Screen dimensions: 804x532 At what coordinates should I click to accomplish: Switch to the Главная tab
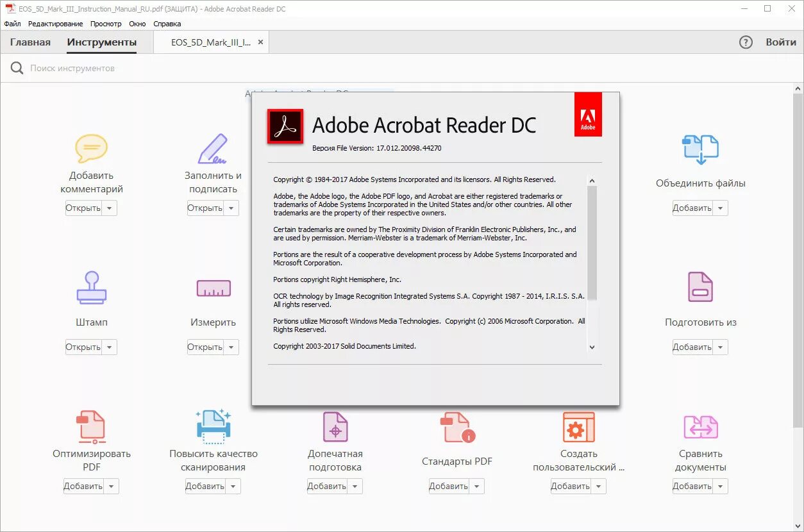[x=30, y=42]
